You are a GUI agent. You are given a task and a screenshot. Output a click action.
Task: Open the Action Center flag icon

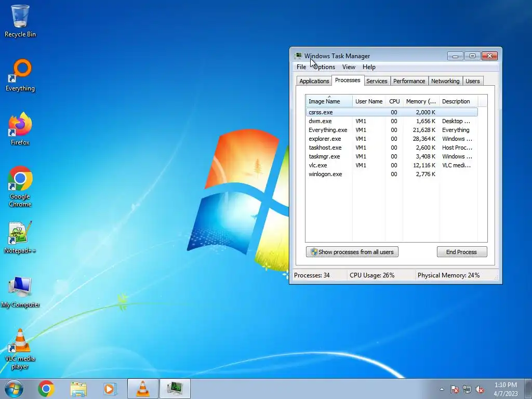point(454,389)
